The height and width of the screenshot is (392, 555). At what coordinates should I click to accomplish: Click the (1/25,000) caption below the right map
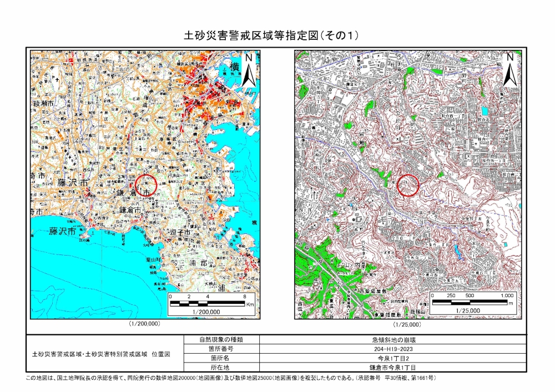click(x=407, y=323)
